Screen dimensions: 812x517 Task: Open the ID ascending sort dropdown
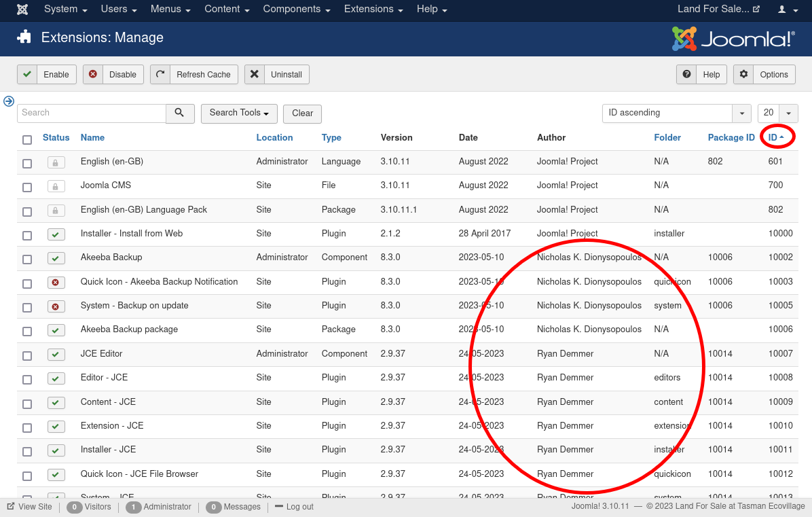point(677,113)
